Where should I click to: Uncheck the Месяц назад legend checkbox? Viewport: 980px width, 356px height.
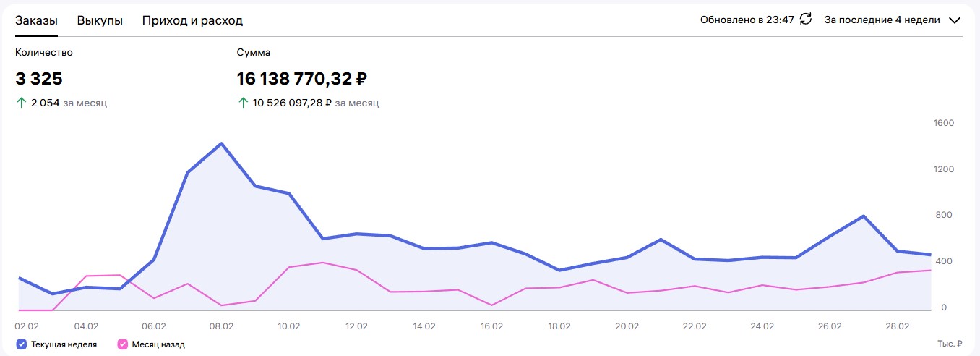click(x=122, y=344)
